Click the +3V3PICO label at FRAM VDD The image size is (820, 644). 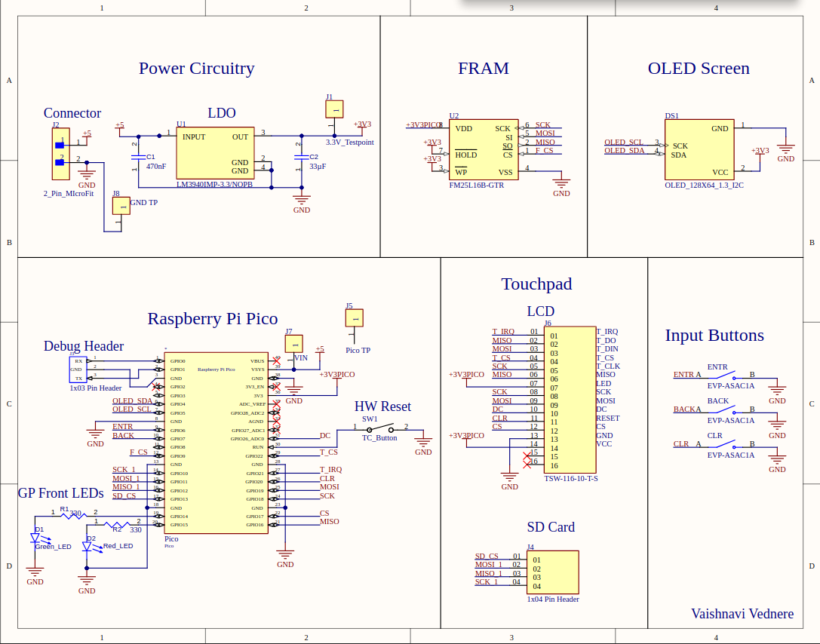click(424, 125)
